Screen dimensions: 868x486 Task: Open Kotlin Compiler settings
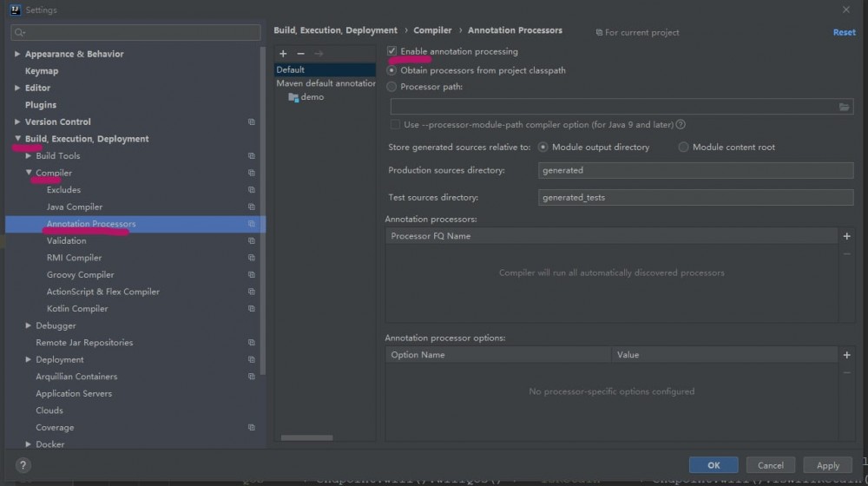tap(77, 309)
